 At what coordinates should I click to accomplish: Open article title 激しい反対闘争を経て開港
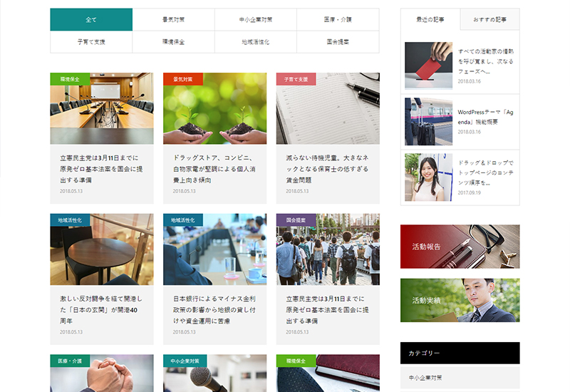click(x=101, y=310)
